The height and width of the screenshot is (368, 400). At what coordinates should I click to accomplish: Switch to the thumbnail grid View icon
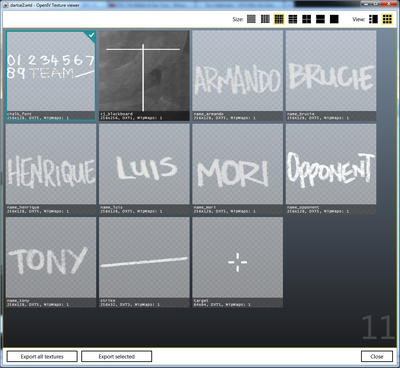click(x=387, y=19)
